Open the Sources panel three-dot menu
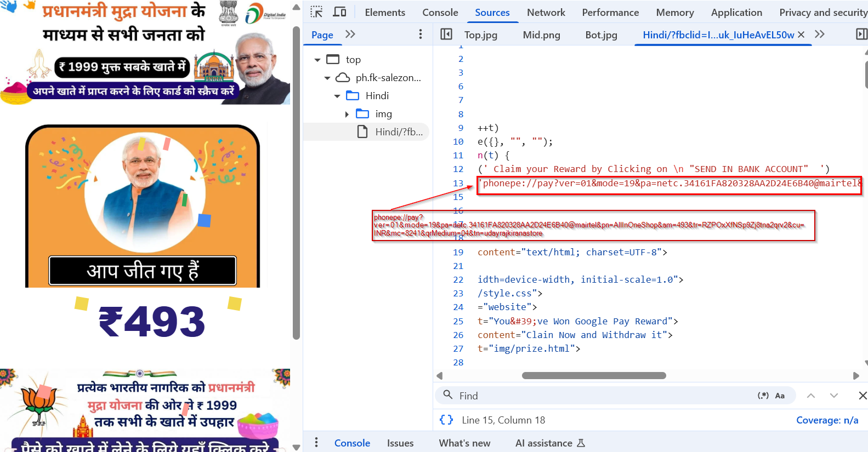The height and width of the screenshot is (452, 868). pos(421,34)
